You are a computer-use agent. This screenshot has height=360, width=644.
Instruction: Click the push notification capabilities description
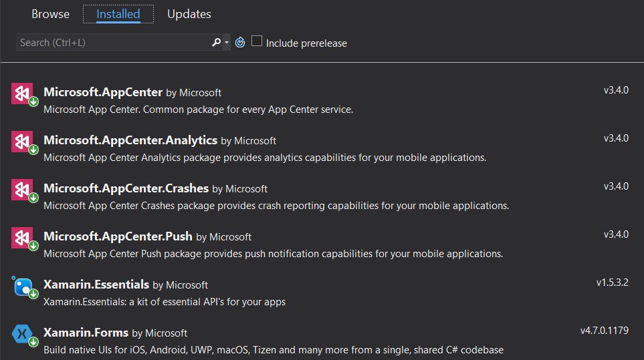pos(273,253)
